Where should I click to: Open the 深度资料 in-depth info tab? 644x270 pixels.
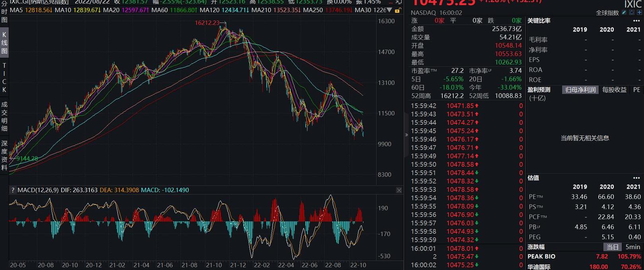(x=4, y=155)
